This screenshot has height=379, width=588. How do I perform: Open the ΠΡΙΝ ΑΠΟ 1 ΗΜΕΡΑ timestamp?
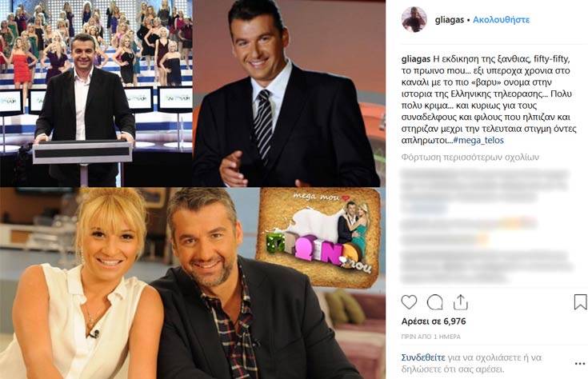(x=431, y=337)
